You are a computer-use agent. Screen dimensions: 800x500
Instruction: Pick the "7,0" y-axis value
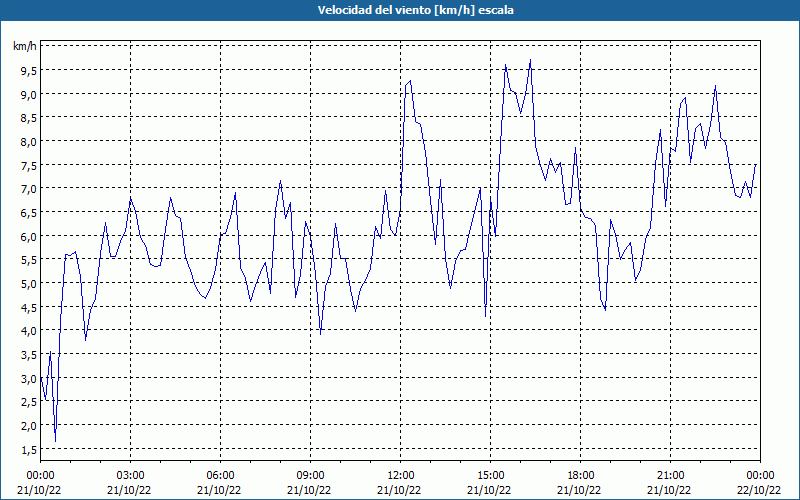coord(28,189)
